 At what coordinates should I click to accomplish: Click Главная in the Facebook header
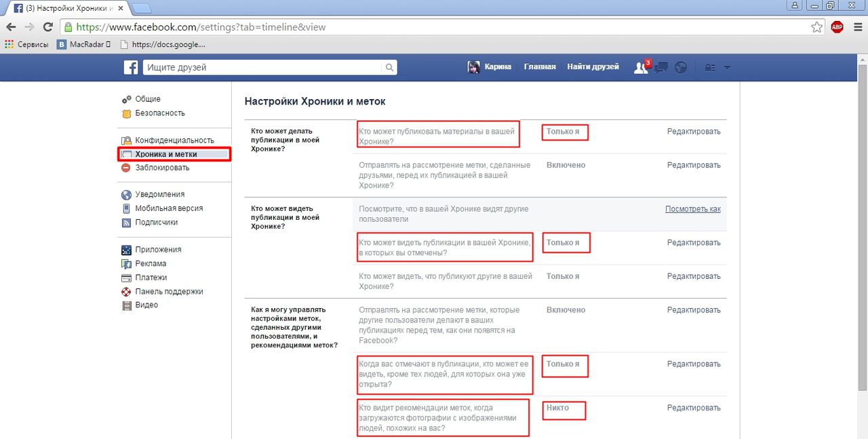[540, 66]
